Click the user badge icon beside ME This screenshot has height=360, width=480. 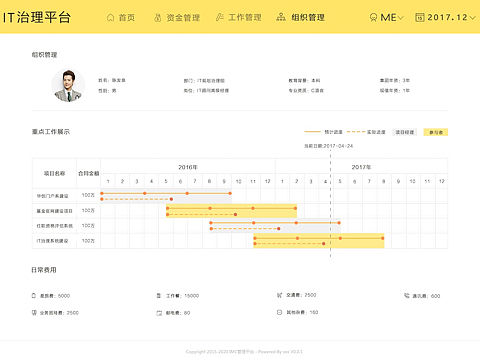[x=373, y=17]
